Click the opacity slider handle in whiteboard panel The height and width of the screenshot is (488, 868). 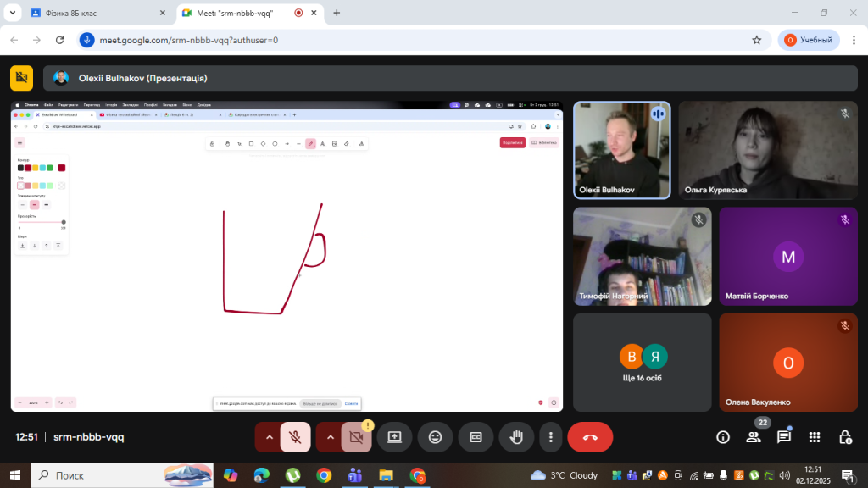point(64,222)
